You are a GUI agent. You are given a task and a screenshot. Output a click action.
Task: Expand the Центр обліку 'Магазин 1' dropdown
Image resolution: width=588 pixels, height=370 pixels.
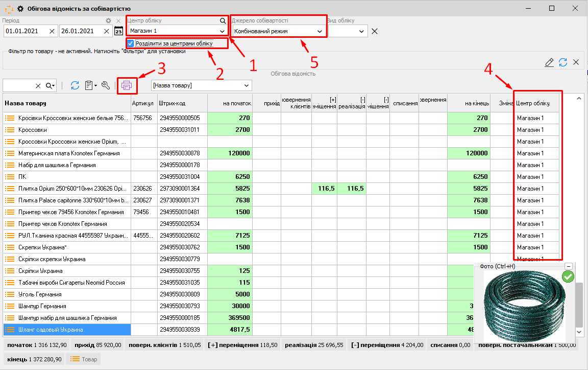pyautogui.click(x=222, y=31)
